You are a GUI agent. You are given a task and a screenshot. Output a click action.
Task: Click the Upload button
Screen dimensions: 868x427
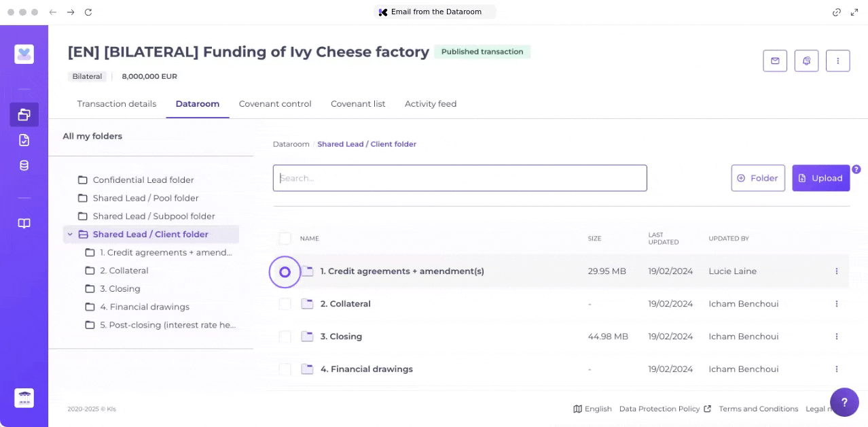click(820, 178)
